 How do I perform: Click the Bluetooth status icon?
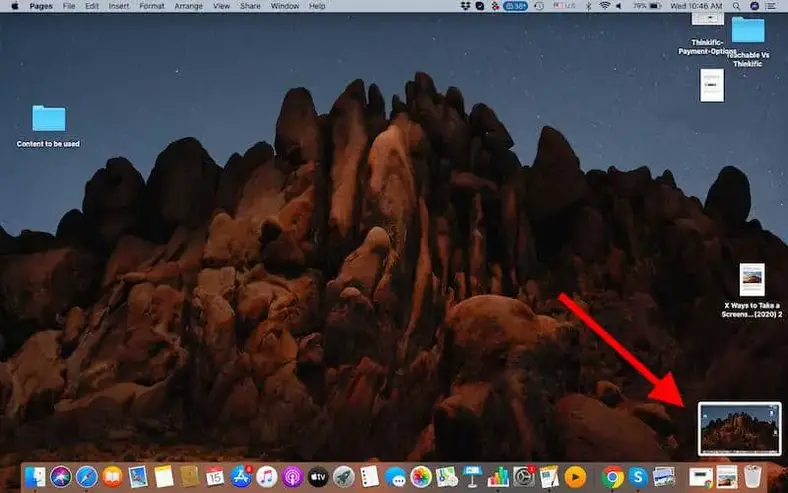pos(588,6)
